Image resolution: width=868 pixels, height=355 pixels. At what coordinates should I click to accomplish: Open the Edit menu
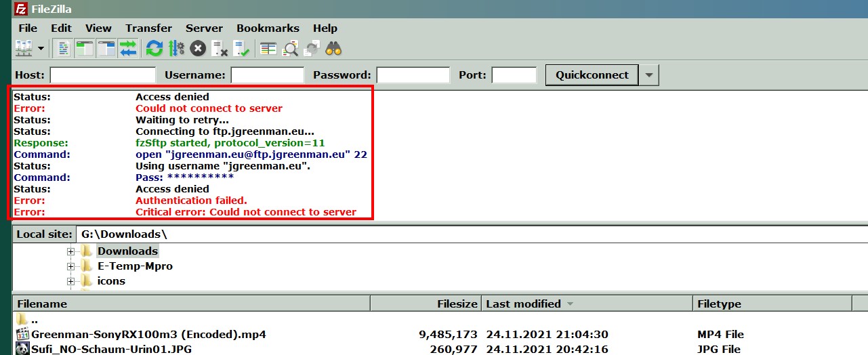point(61,28)
